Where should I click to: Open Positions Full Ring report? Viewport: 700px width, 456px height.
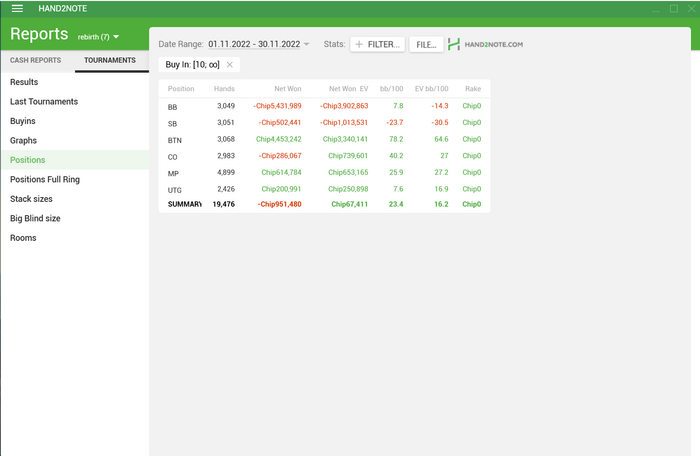coord(45,180)
